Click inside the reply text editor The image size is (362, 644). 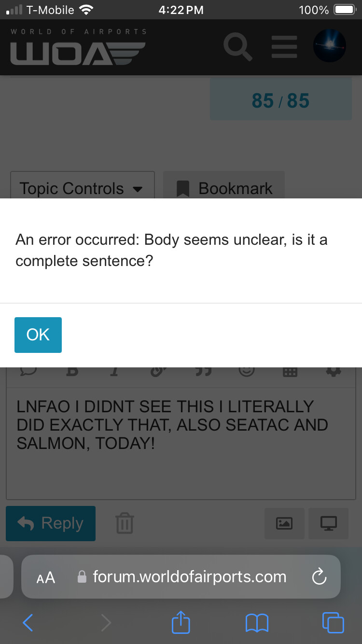[x=181, y=443]
